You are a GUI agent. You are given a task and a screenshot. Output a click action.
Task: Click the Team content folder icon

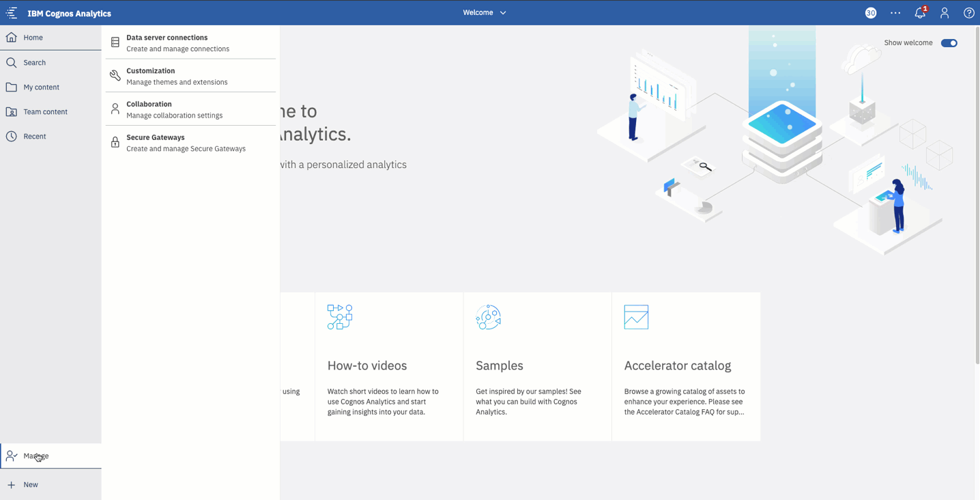pyautogui.click(x=12, y=111)
